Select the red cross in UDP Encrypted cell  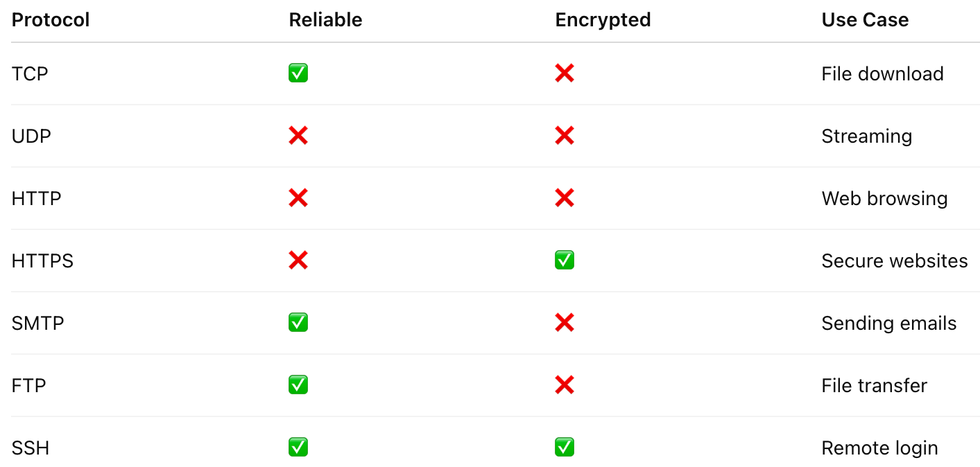(565, 136)
